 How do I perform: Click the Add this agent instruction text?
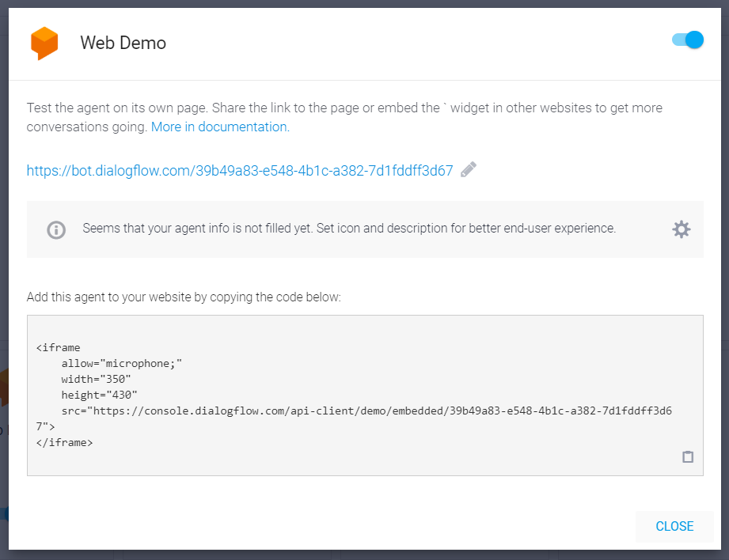(184, 297)
